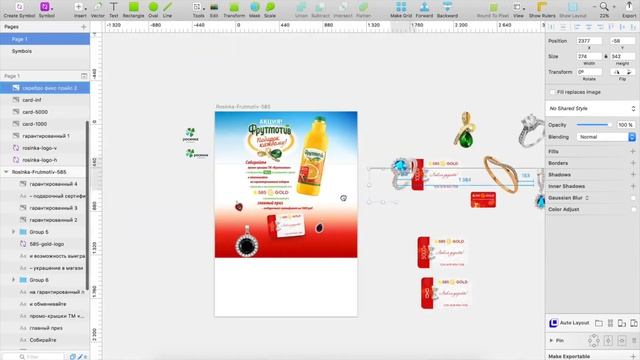The image size is (640, 360).
Task: Click the Make Grid icon
Action: [401, 7]
